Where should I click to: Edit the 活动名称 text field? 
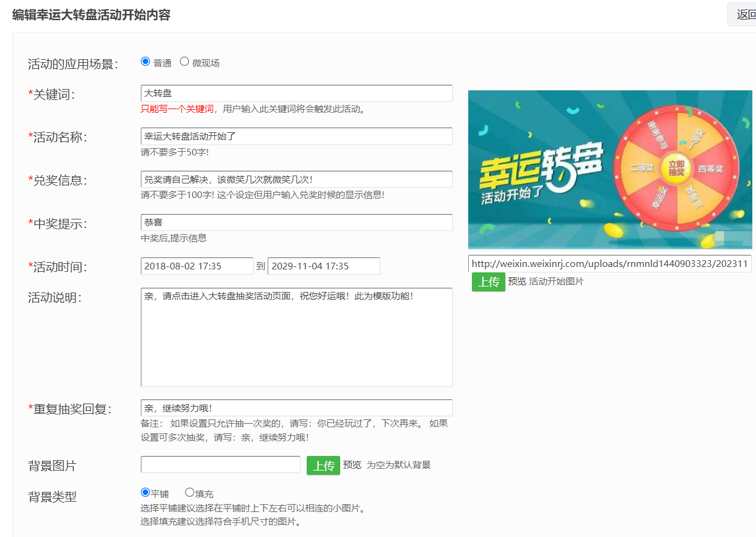tap(296, 137)
